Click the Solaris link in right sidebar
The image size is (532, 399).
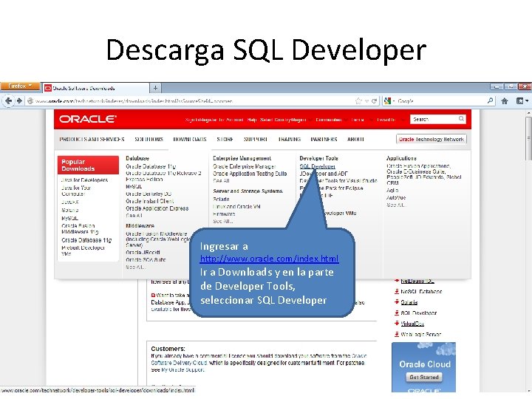click(409, 302)
